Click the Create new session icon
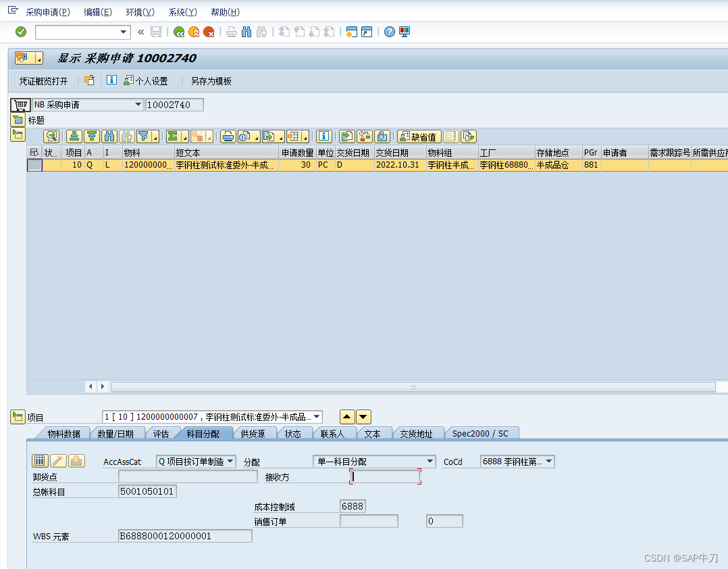This screenshot has height=569, width=728. click(352, 32)
